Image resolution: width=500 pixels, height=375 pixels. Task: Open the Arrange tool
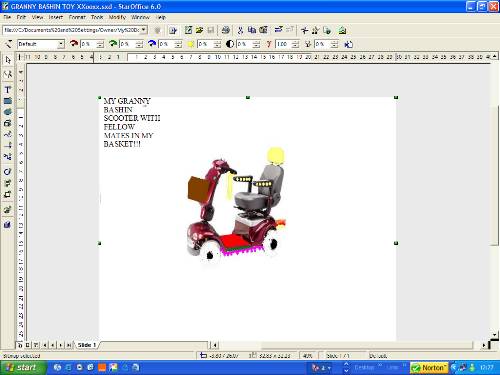(8, 194)
